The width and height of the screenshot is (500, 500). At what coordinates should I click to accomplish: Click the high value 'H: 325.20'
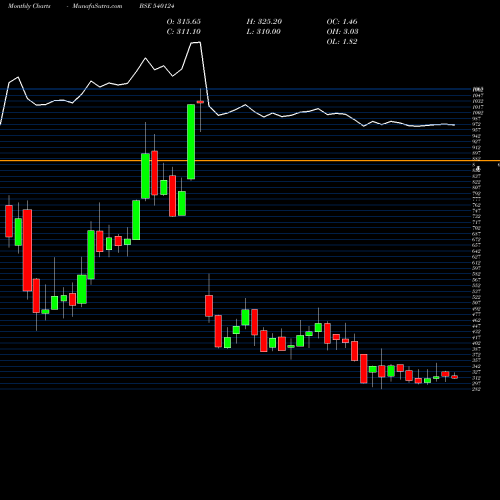264,21
